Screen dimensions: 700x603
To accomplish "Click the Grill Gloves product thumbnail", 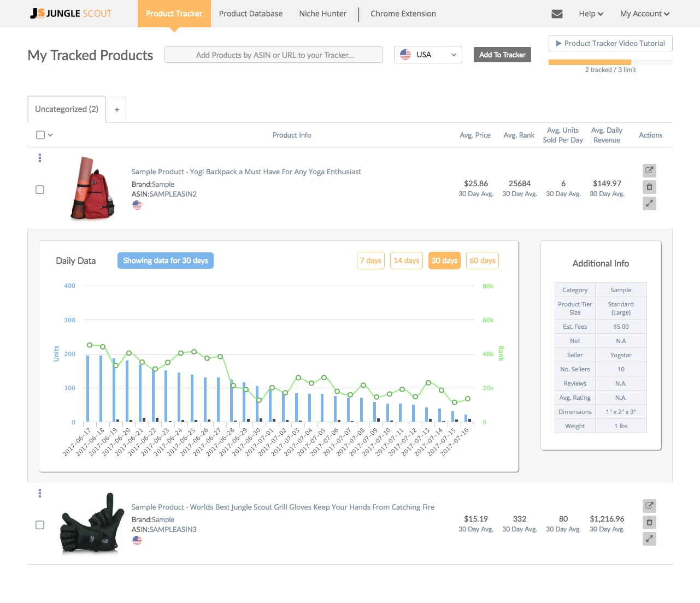I will (91, 524).
